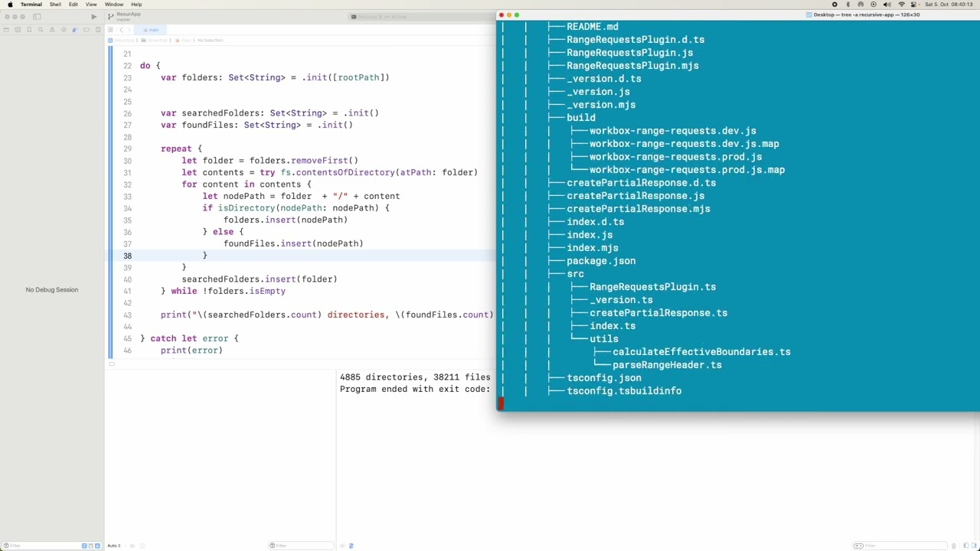Open the bookmark navigator icon
The image size is (980, 551).
[x=29, y=30]
